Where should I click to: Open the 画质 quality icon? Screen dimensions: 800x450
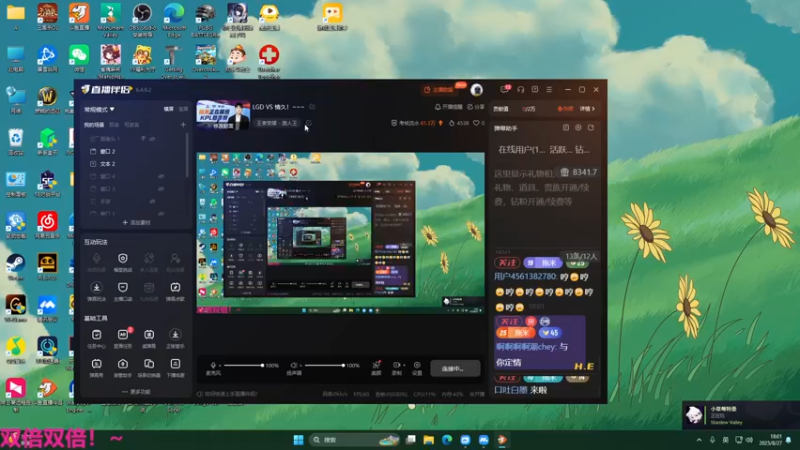[377, 365]
